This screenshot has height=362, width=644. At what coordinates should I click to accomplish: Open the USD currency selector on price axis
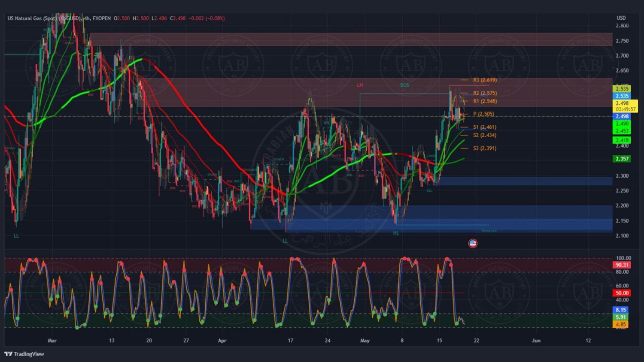(621, 18)
